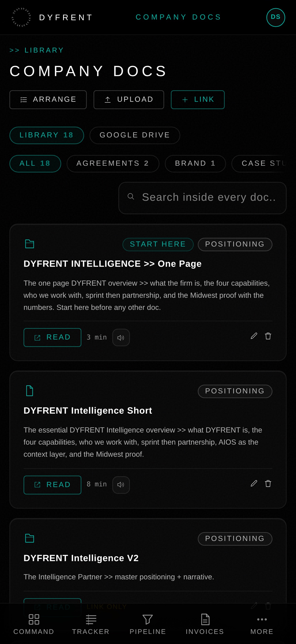
Task: Click Positioning tag on One Page card
Action: click(235, 244)
